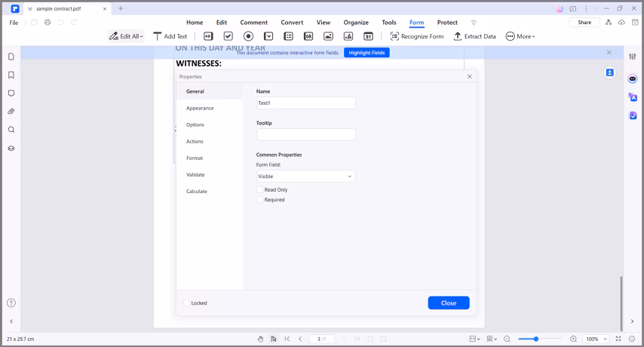Click the Highlight Fields button
Screen dimensions: 644x347
pos(366,53)
